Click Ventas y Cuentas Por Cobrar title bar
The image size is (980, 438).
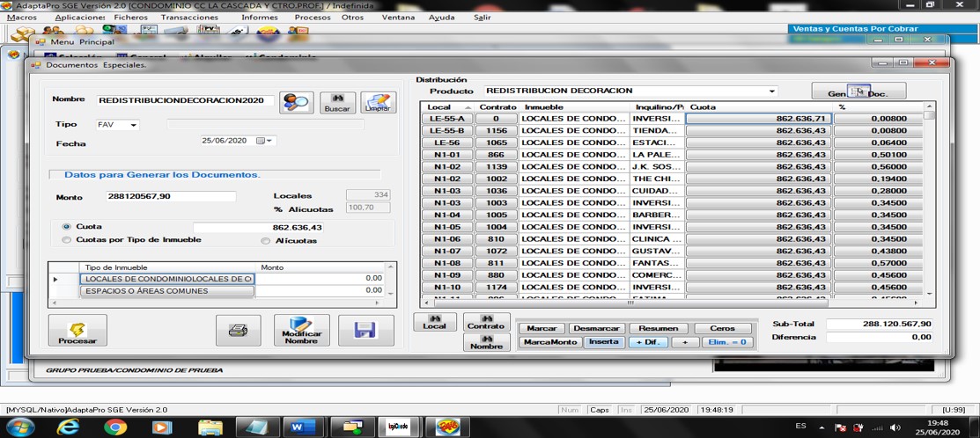pyautogui.click(x=882, y=29)
